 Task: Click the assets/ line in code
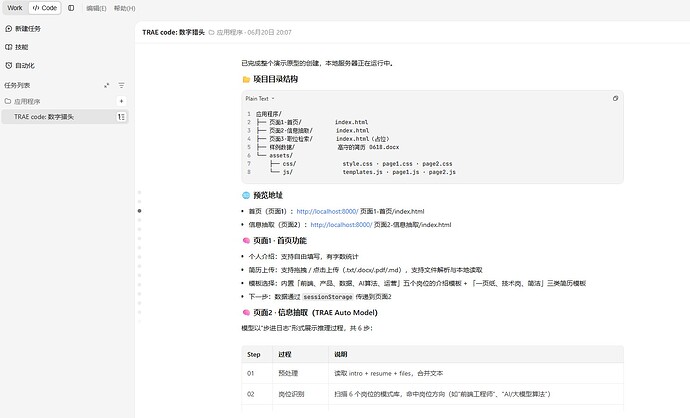pos(281,156)
